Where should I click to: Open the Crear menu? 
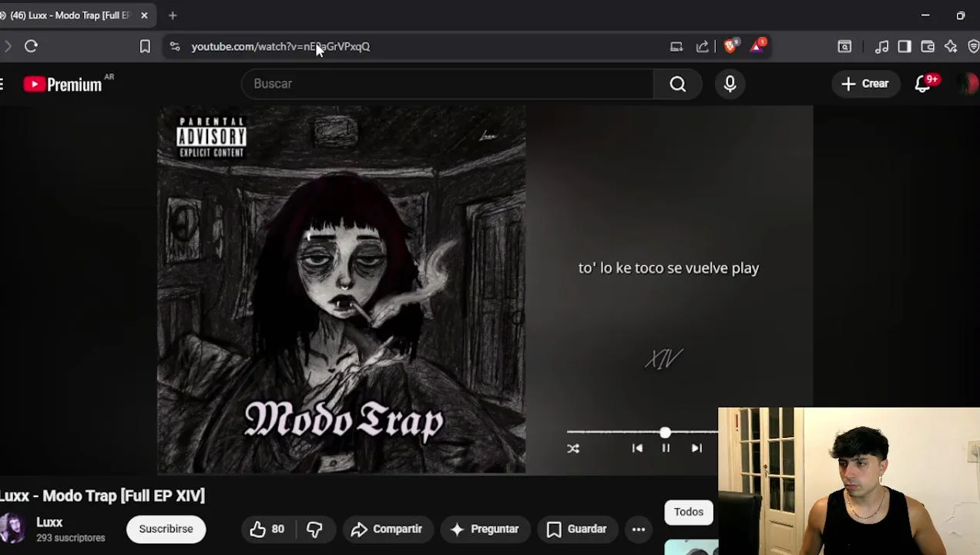tap(864, 83)
